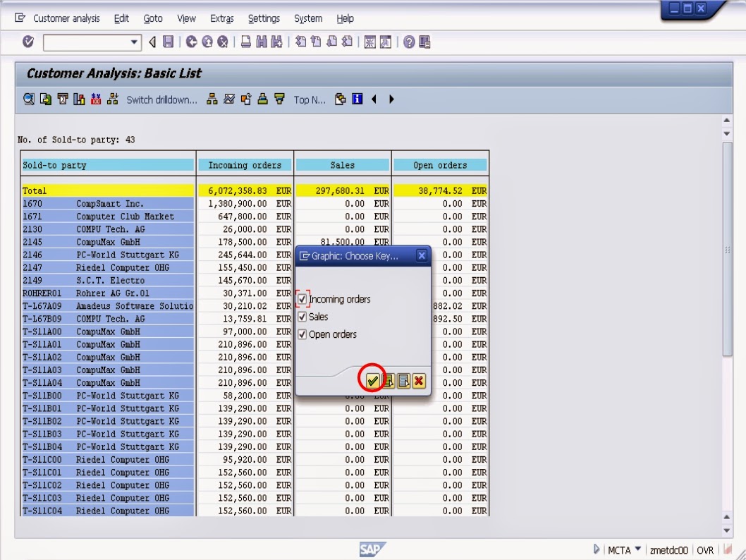This screenshot has height=560, width=746.
Task: Click the Sort in ascending order icon
Action: pos(262,99)
